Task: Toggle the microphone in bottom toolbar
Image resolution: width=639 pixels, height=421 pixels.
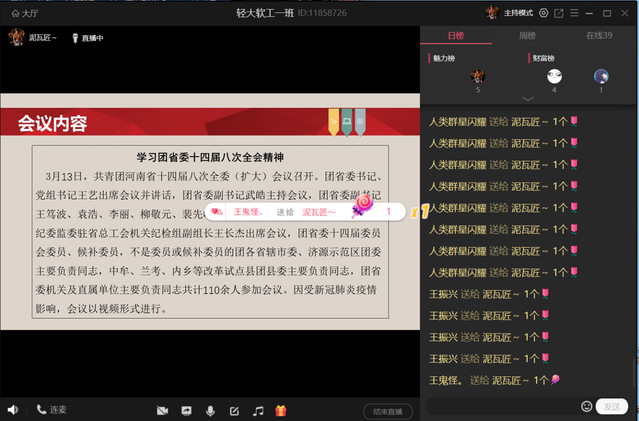Action: click(210, 411)
